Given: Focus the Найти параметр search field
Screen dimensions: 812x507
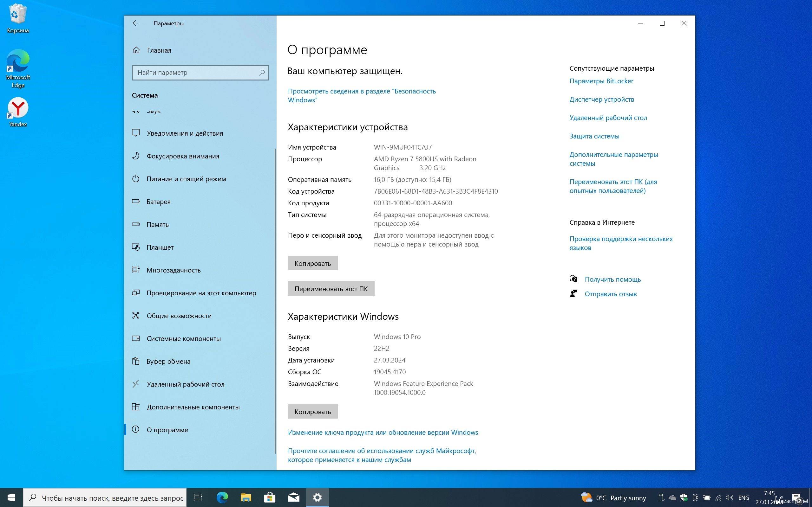Looking at the screenshot, I should click(x=195, y=73).
